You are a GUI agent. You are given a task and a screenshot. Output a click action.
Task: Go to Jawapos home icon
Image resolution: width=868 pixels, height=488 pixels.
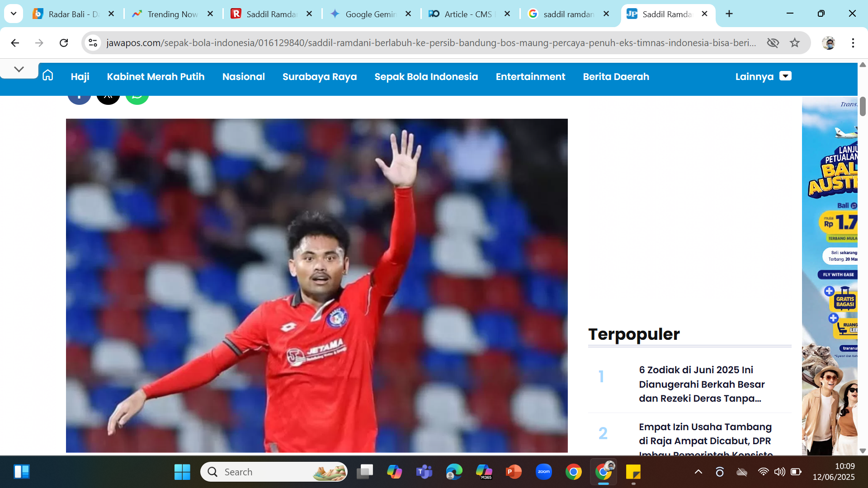click(48, 75)
